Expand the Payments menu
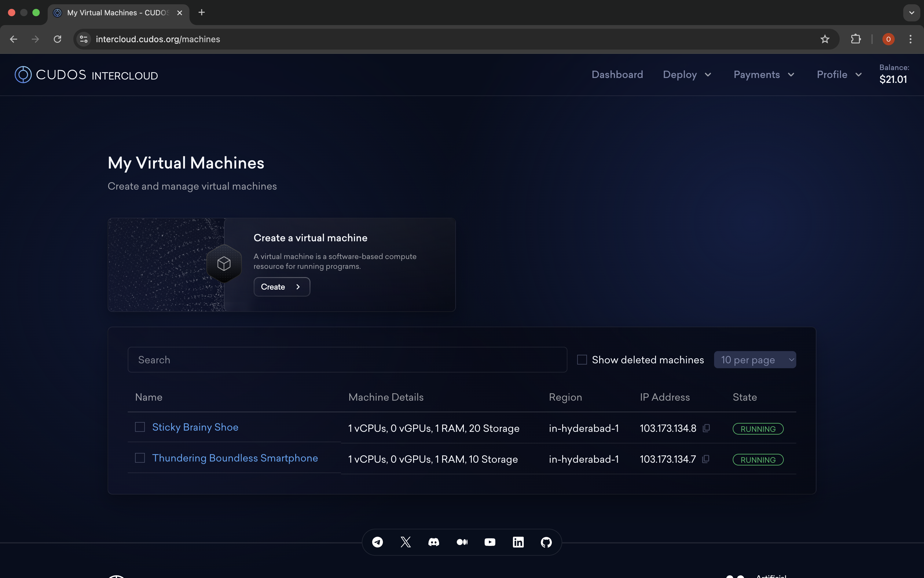Screen dimensions: 924x578 coord(764,75)
